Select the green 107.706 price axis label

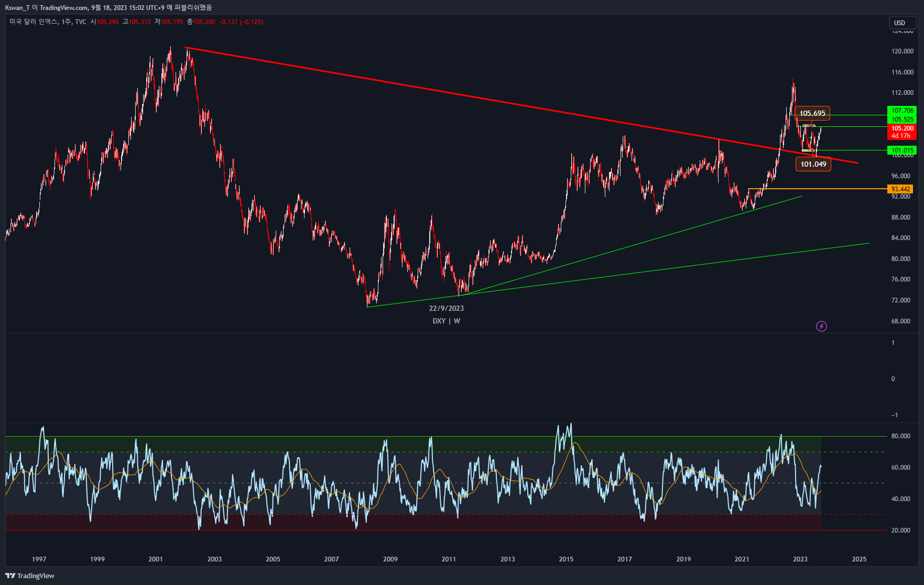tap(902, 111)
